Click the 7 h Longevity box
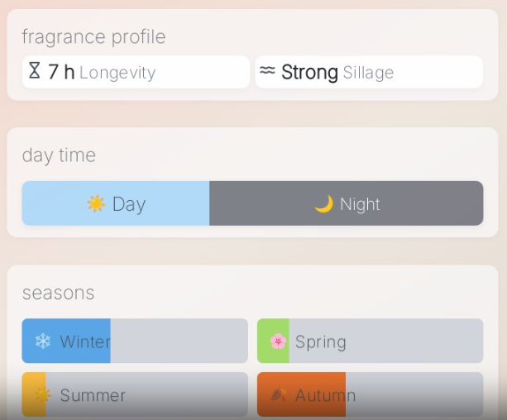 click(136, 72)
